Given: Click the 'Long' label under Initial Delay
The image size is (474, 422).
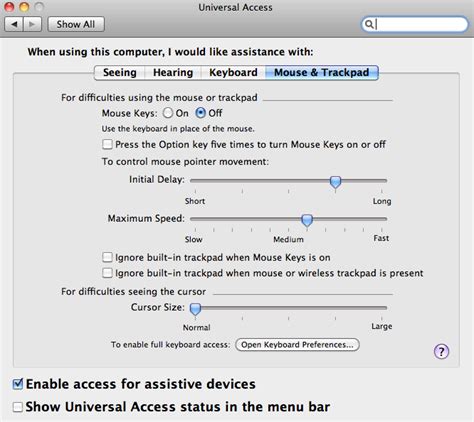Looking at the screenshot, I should click(382, 201).
